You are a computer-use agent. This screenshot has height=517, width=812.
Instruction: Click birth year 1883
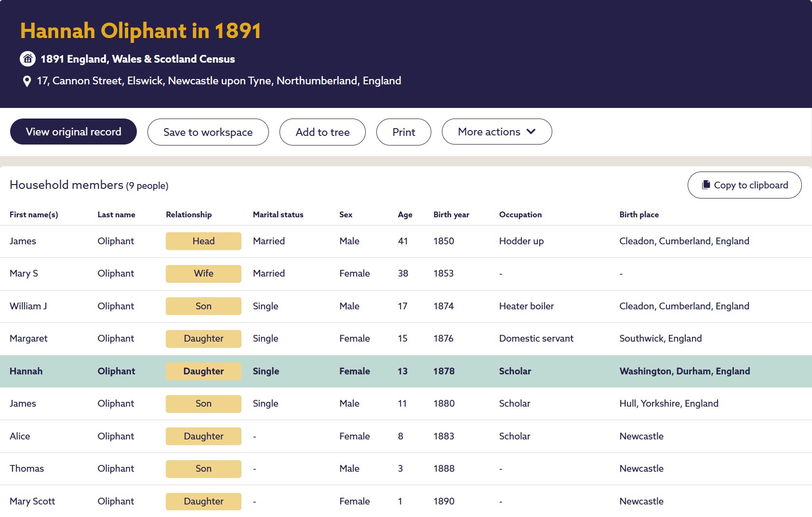pos(444,436)
